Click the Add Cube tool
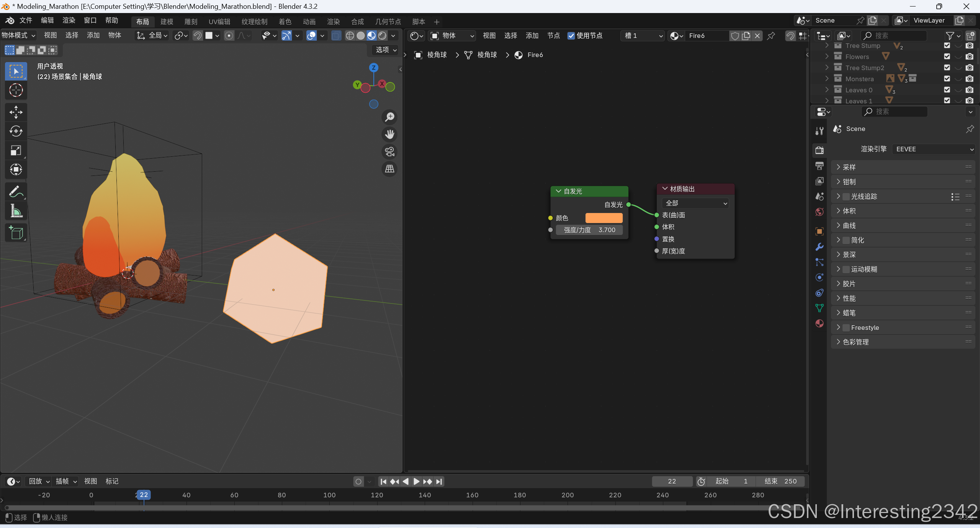 (x=16, y=233)
